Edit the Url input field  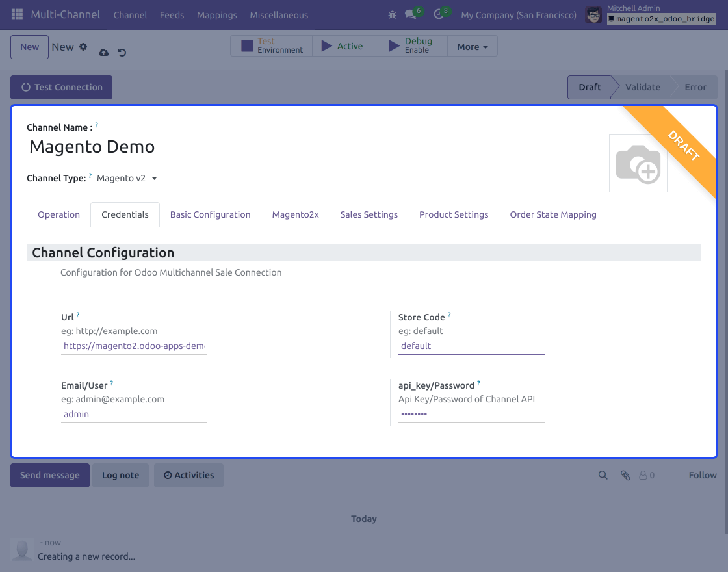134,346
